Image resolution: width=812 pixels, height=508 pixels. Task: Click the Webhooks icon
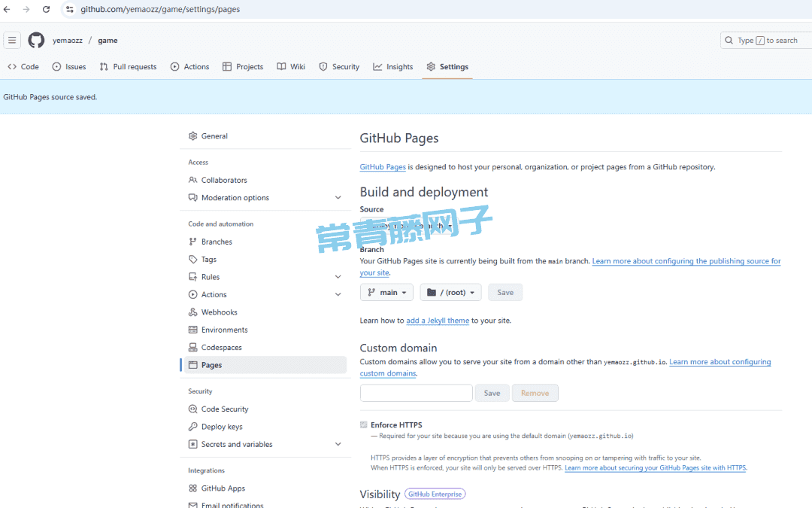click(x=192, y=312)
